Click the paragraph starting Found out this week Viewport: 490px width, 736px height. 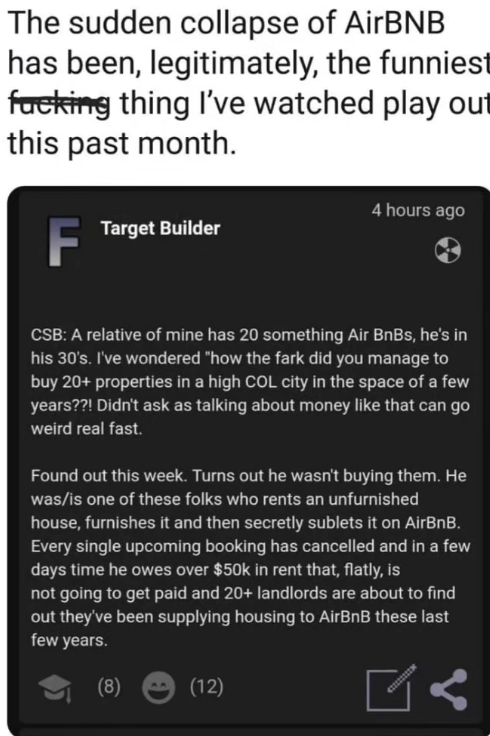tap(250, 558)
